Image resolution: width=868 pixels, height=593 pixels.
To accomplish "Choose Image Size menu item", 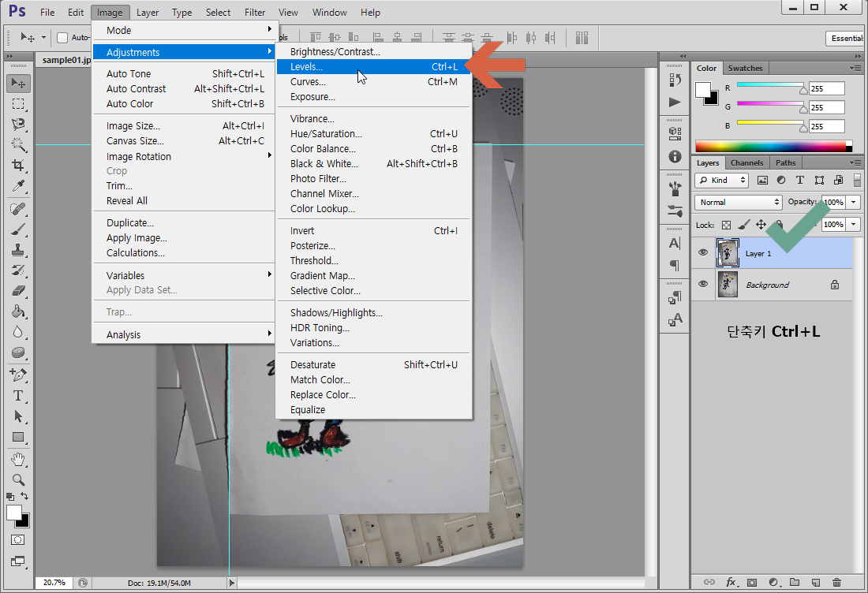I will pyautogui.click(x=184, y=126).
